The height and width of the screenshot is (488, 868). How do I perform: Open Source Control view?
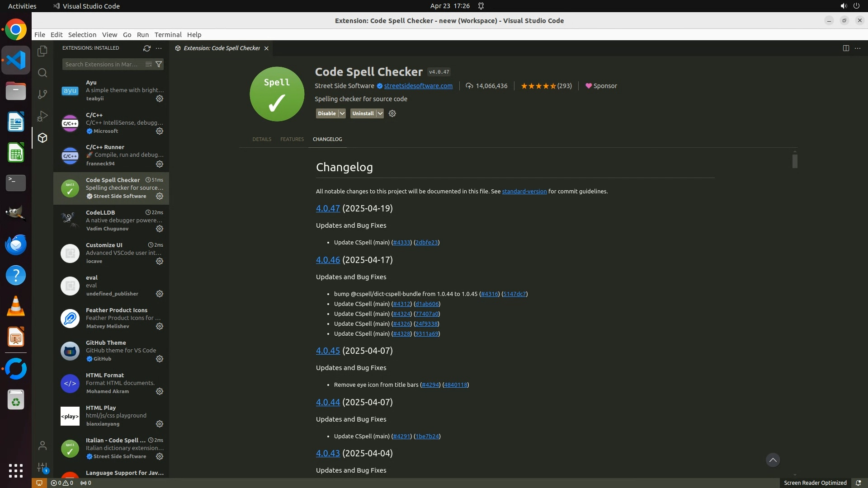(42, 94)
